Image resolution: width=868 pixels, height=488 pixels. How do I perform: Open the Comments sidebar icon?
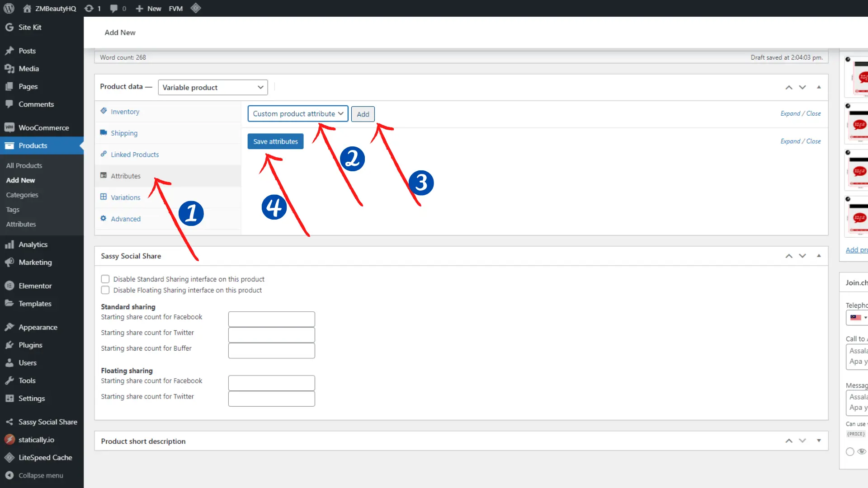9,104
